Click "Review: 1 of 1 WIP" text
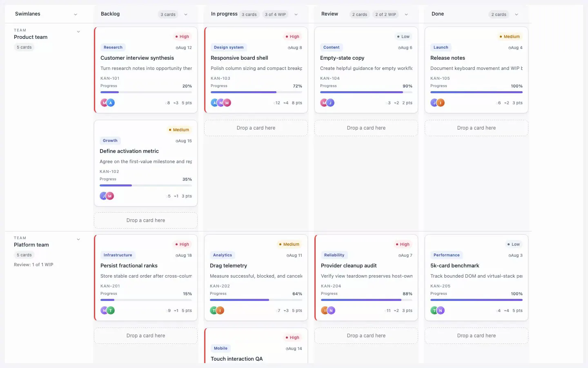Image resolution: width=588 pixels, height=368 pixels. pos(33,265)
